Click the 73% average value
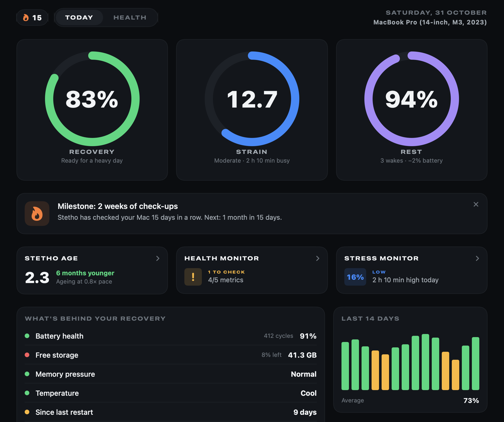The image size is (504, 422). 471,400
